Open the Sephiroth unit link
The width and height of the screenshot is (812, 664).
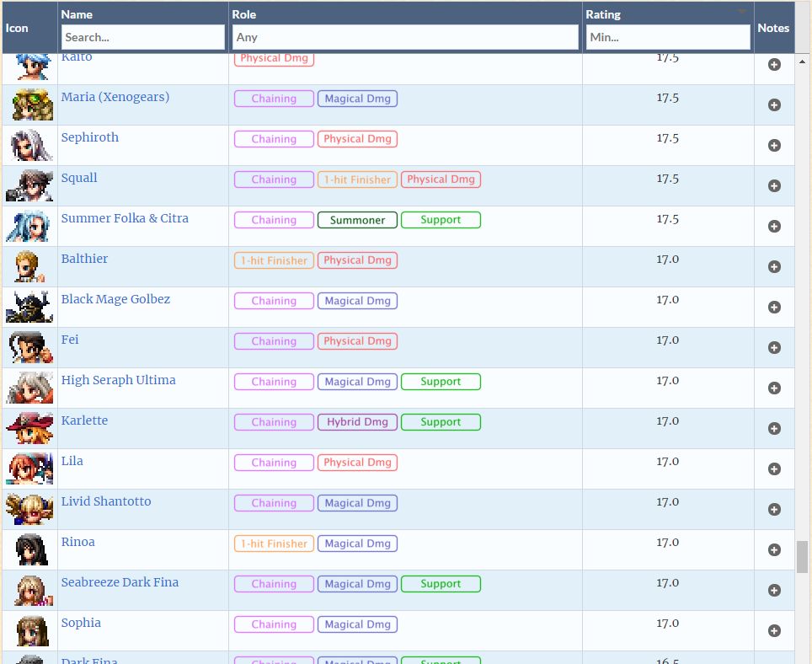coord(89,137)
